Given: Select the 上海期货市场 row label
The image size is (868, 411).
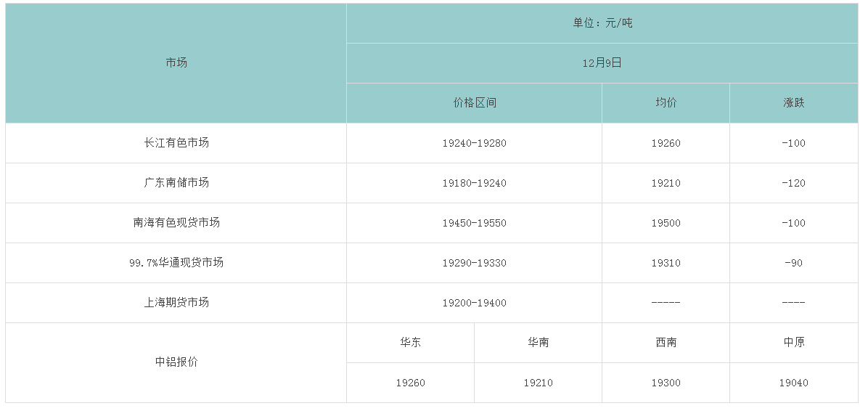Looking at the screenshot, I should (x=176, y=303).
